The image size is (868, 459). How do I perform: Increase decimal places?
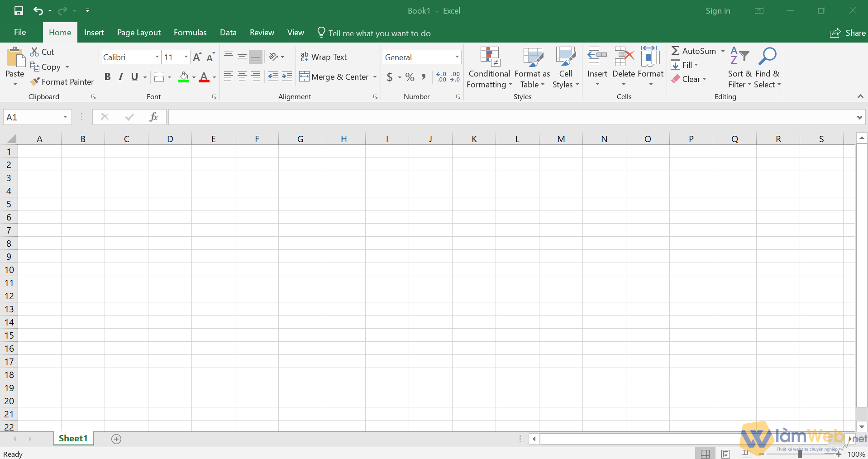coord(441,77)
